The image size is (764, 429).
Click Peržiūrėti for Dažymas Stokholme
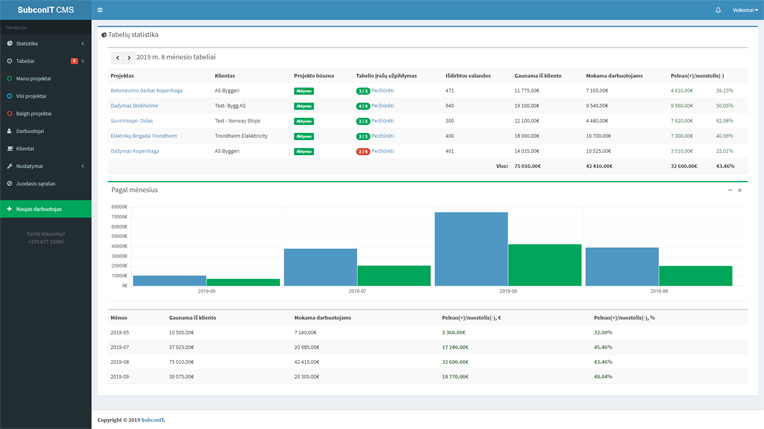coord(382,106)
